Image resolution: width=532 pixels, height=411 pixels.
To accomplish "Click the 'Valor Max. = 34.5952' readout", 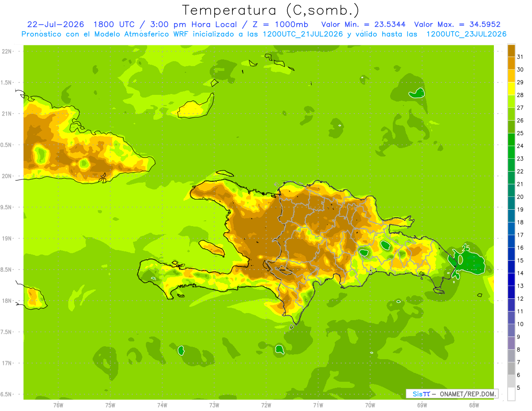I will pos(457,24).
